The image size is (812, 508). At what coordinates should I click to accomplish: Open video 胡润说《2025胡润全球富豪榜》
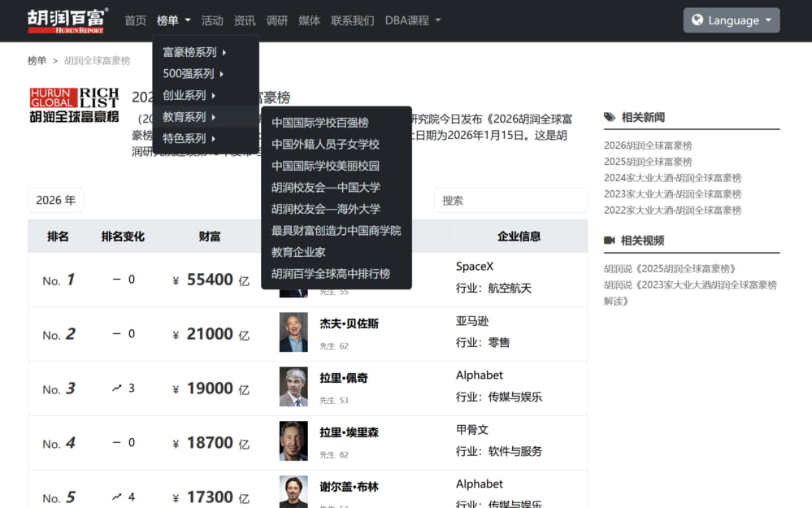[x=670, y=269]
